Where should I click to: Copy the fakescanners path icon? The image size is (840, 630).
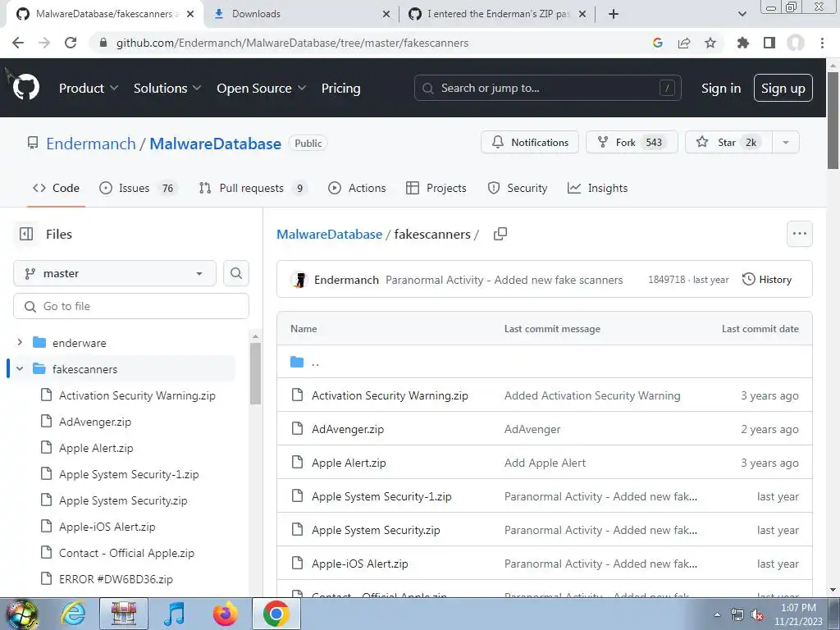500,234
